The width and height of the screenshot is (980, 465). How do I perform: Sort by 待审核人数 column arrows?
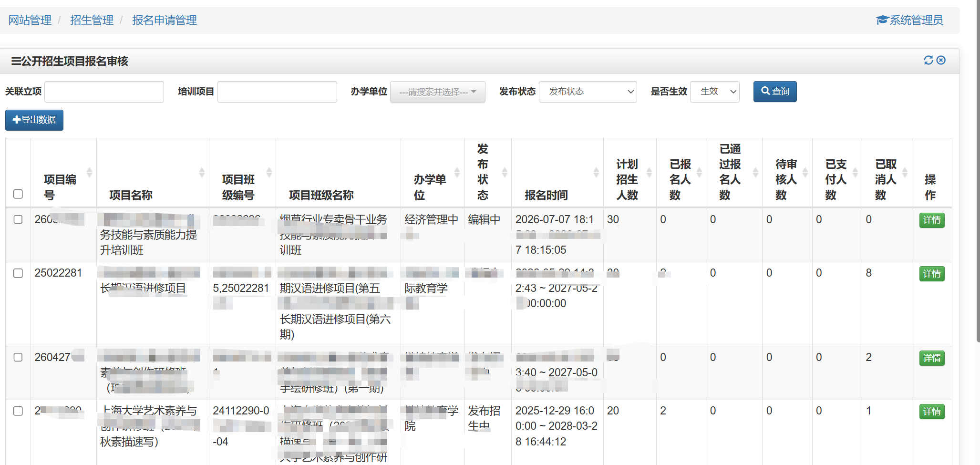click(x=805, y=172)
